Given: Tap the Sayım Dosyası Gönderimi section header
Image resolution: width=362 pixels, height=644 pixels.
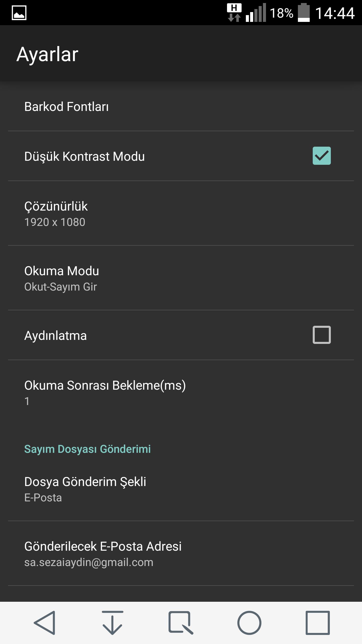Looking at the screenshot, I should pos(87,449).
